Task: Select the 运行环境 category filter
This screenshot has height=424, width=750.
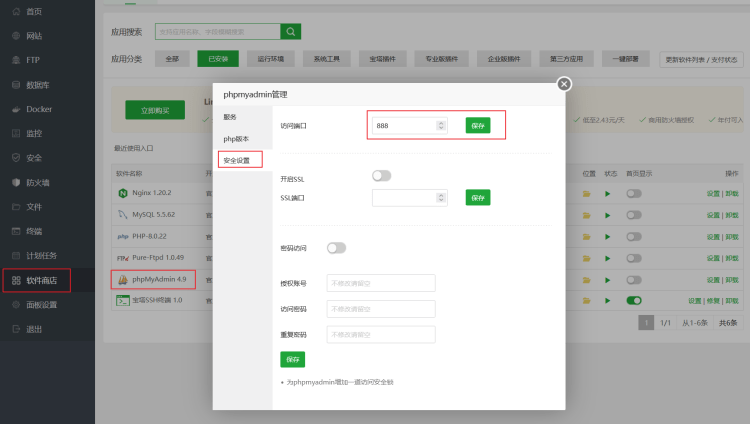Action: click(x=271, y=59)
